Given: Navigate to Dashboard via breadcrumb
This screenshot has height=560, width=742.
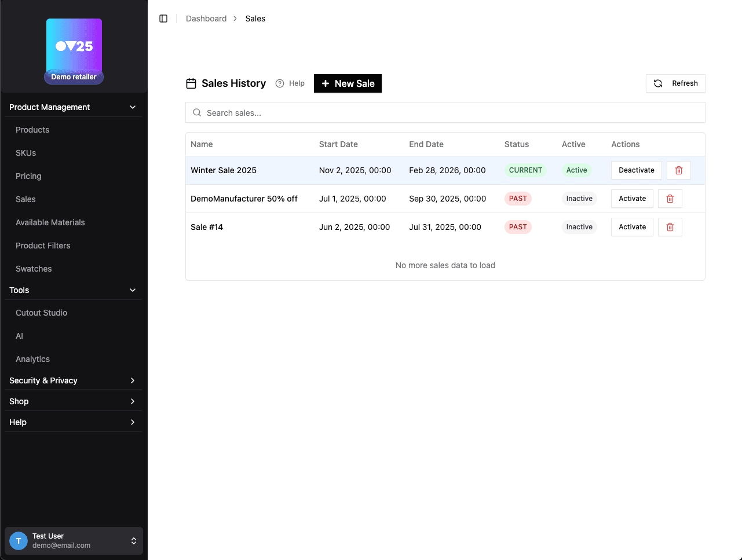Looking at the screenshot, I should (206, 18).
